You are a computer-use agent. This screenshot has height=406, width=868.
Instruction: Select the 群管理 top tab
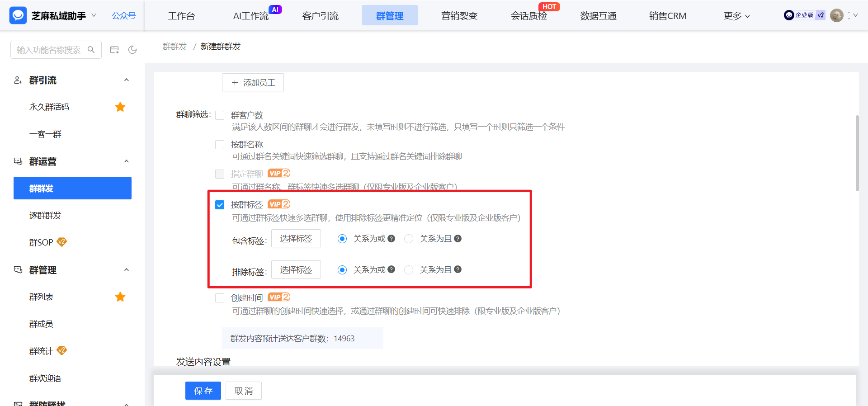pos(390,15)
